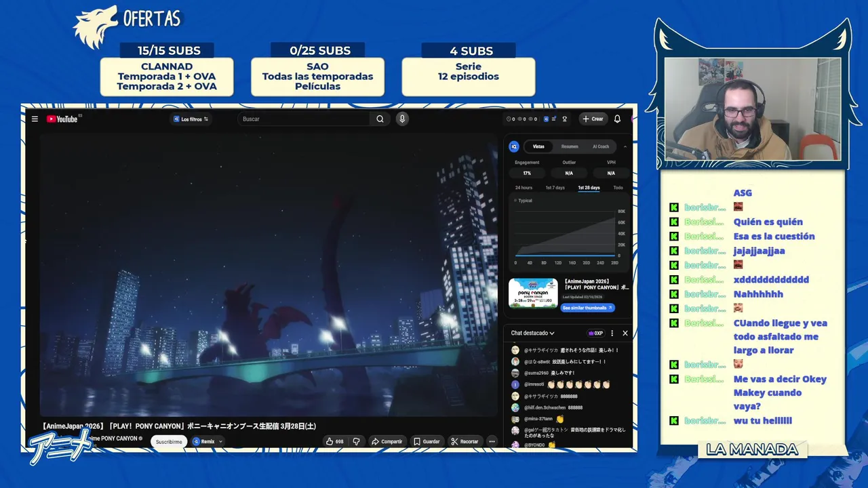Click the OFERTAS wolf logo

pyautogui.click(x=95, y=27)
